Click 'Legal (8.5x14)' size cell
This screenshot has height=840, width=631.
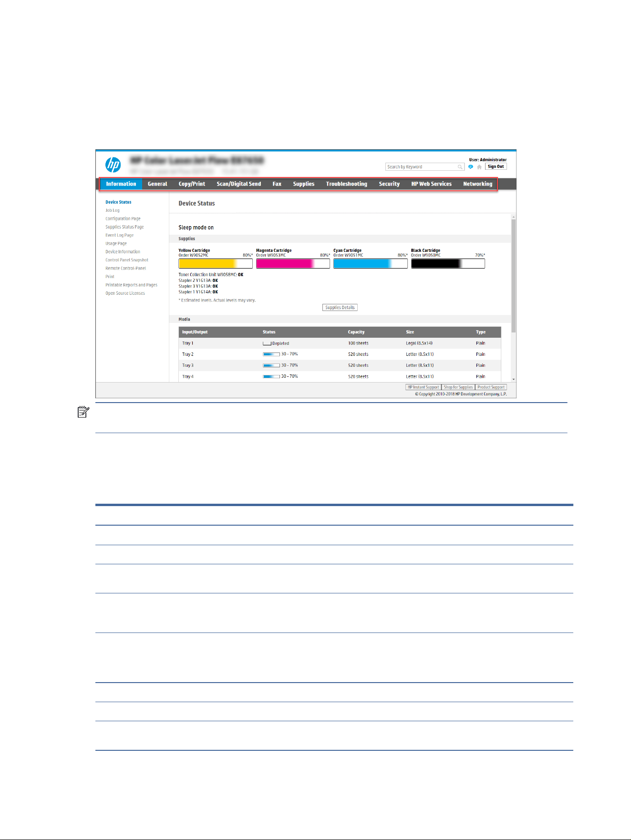419,343
